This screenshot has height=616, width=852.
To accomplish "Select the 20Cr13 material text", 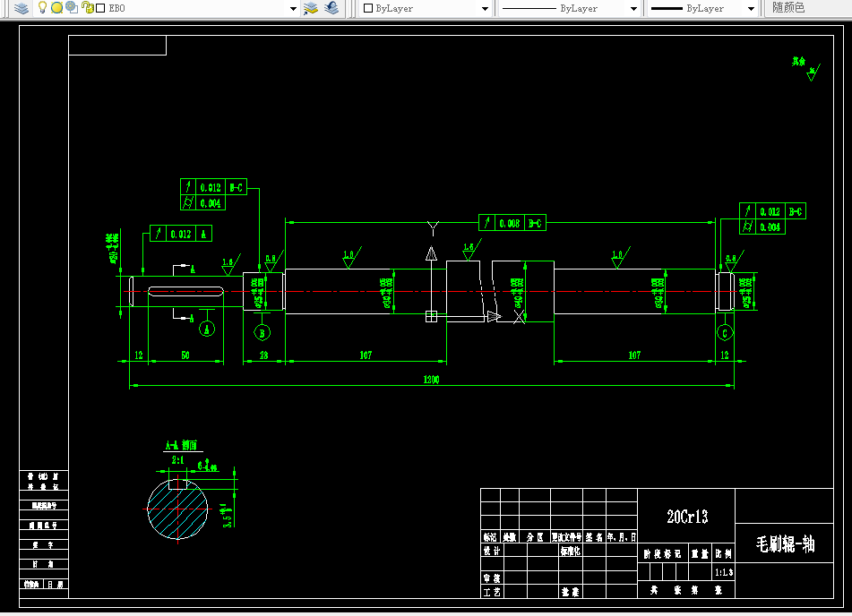I will pyautogui.click(x=687, y=517).
